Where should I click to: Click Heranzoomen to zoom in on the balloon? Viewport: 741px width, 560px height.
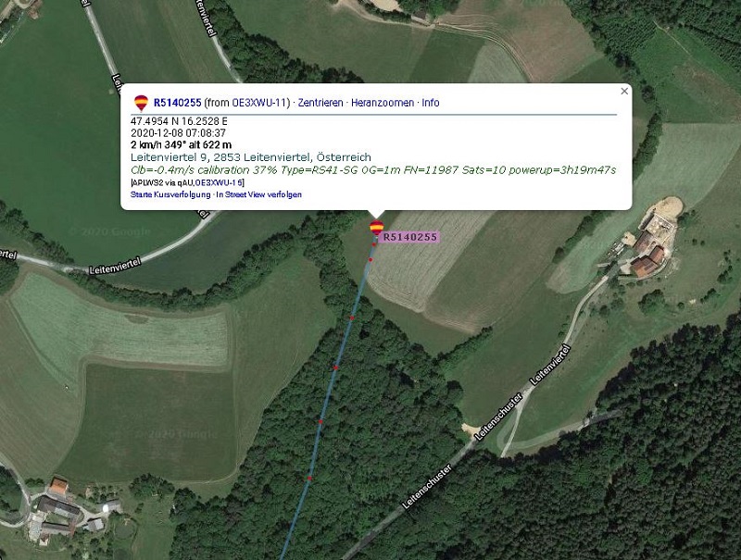(383, 103)
